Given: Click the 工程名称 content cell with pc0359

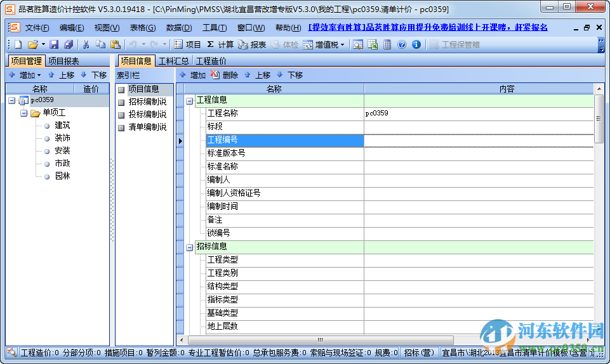Looking at the screenshot, I should [479, 114].
